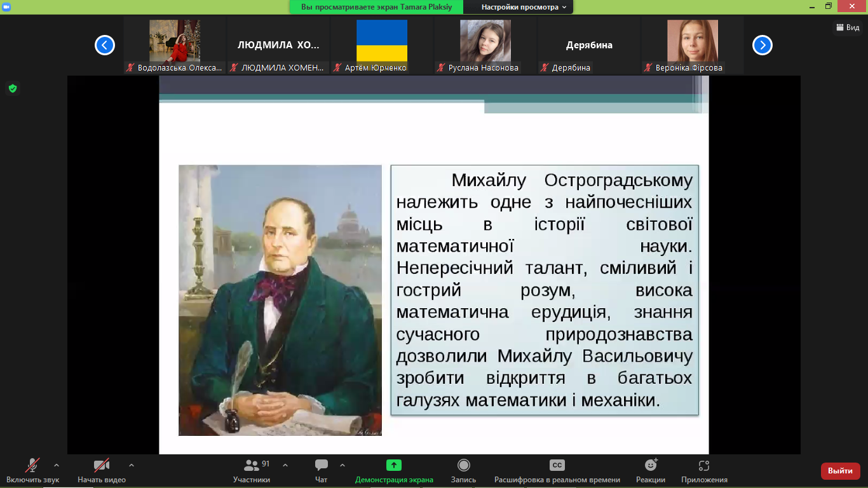Start camera with Начать видео
Screen dimensions: 868x488
click(102, 471)
